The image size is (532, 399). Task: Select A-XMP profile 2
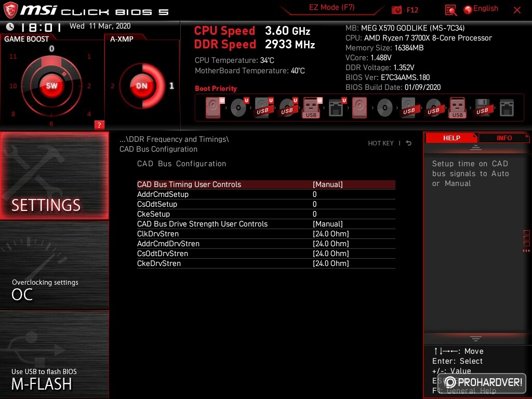click(113, 86)
